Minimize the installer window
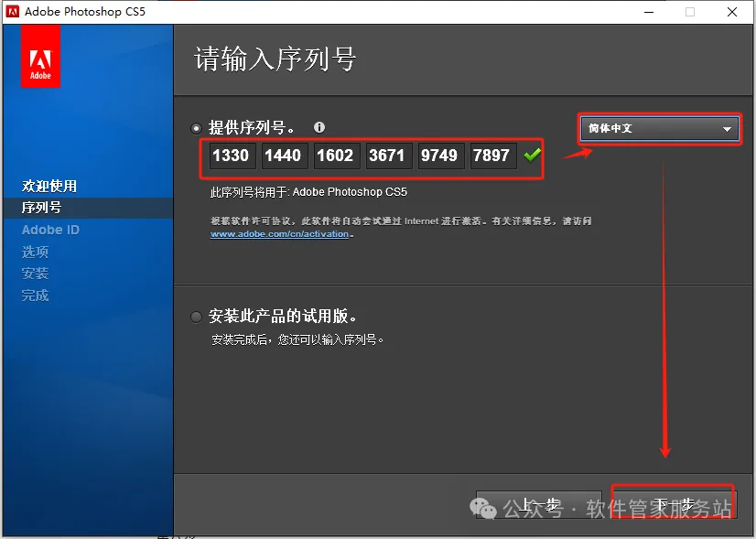 pyautogui.click(x=649, y=12)
